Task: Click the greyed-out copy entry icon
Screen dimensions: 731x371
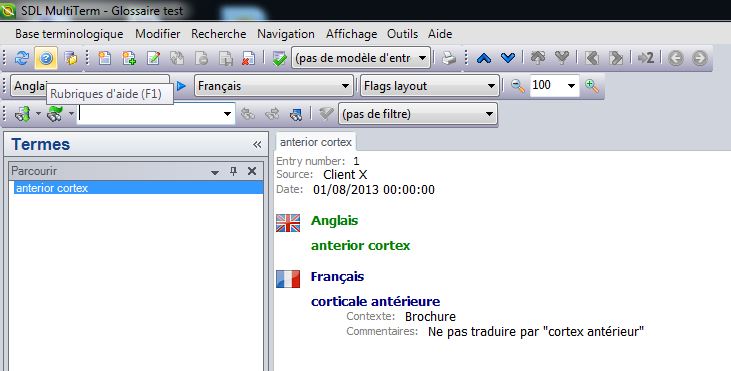Action: (x=177, y=58)
